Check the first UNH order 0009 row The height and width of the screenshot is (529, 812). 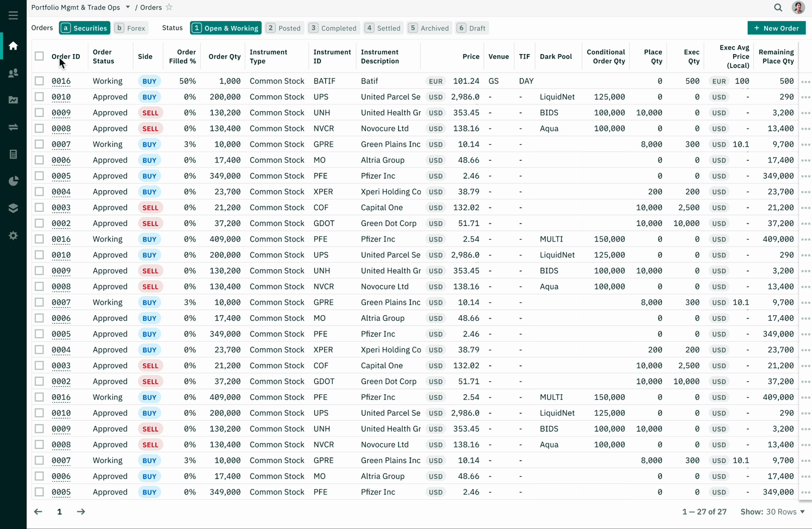click(39, 112)
